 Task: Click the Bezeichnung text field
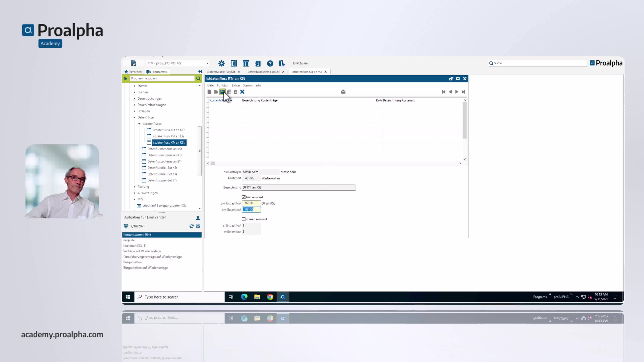298,187
